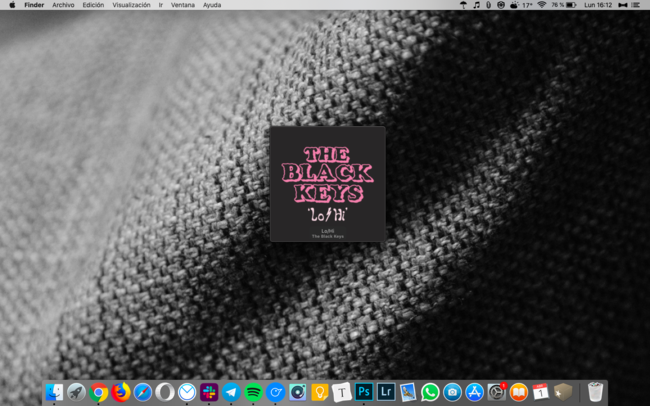Open the blue bird app Dock icon
Viewport: 650px width, 406px height.
pyautogui.click(x=275, y=392)
